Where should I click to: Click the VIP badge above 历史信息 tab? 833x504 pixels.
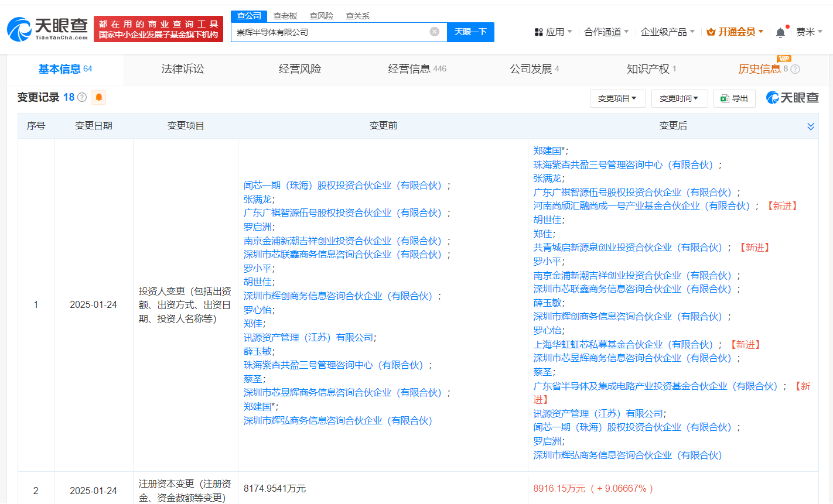click(x=785, y=59)
